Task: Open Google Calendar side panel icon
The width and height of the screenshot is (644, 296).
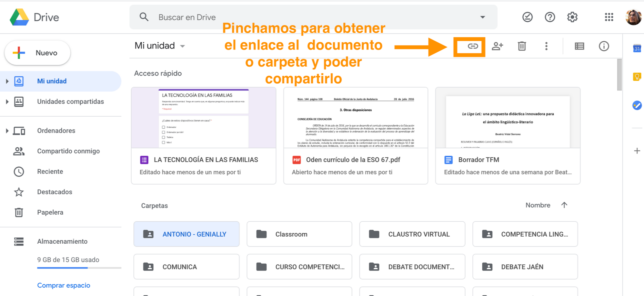Action: pos(637,48)
